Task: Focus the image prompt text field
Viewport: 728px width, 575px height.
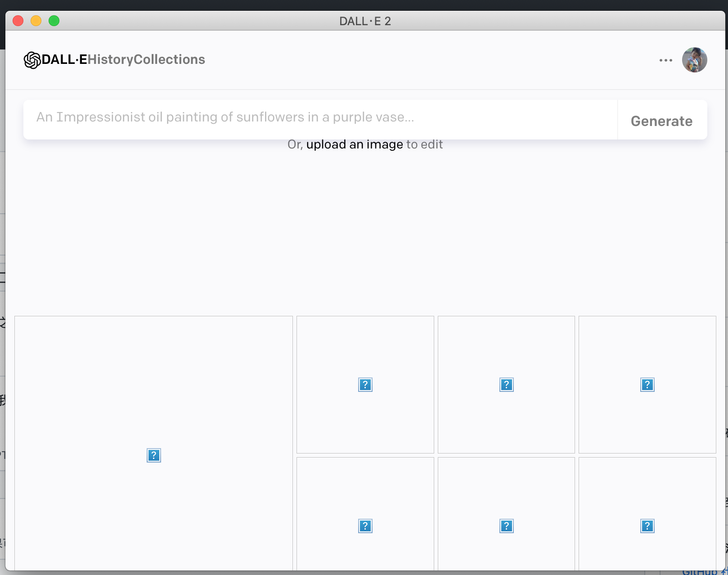Action: (x=320, y=120)
